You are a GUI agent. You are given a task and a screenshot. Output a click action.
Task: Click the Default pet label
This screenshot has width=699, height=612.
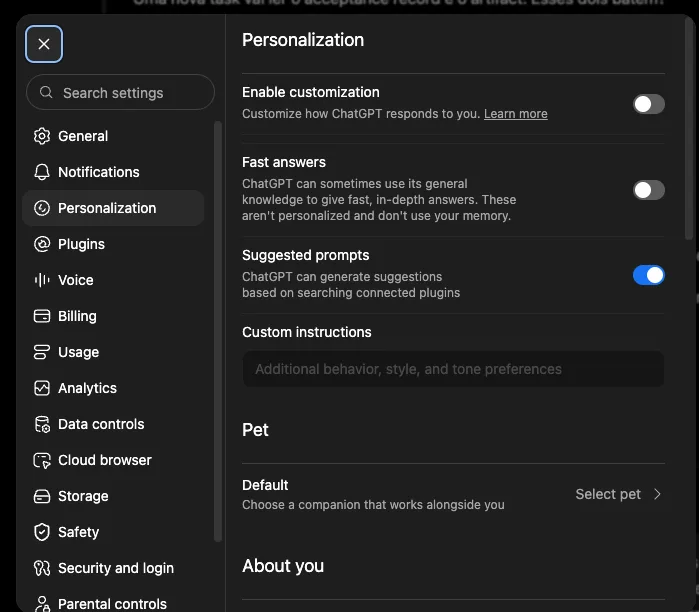click(265, 485)
